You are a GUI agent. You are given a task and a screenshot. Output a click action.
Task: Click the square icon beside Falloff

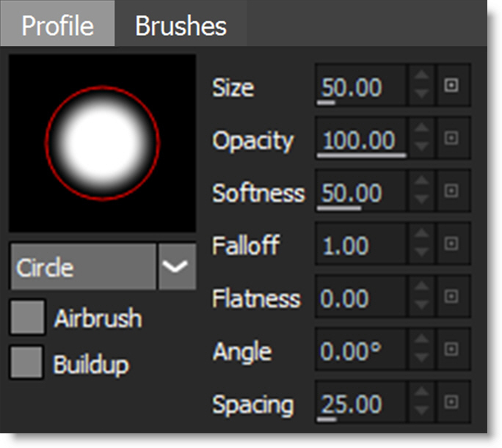[x=451, y=244]
